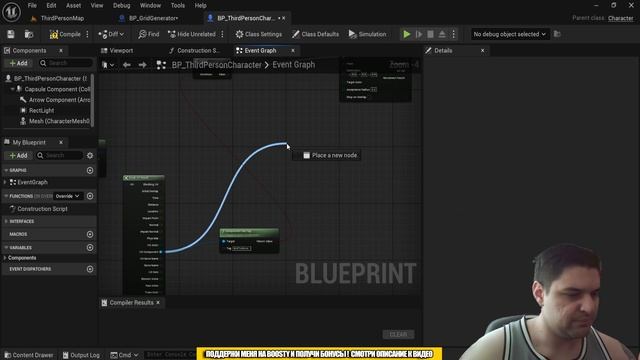
Task: Navigate back in graph history
Action: tap(127, 65)
